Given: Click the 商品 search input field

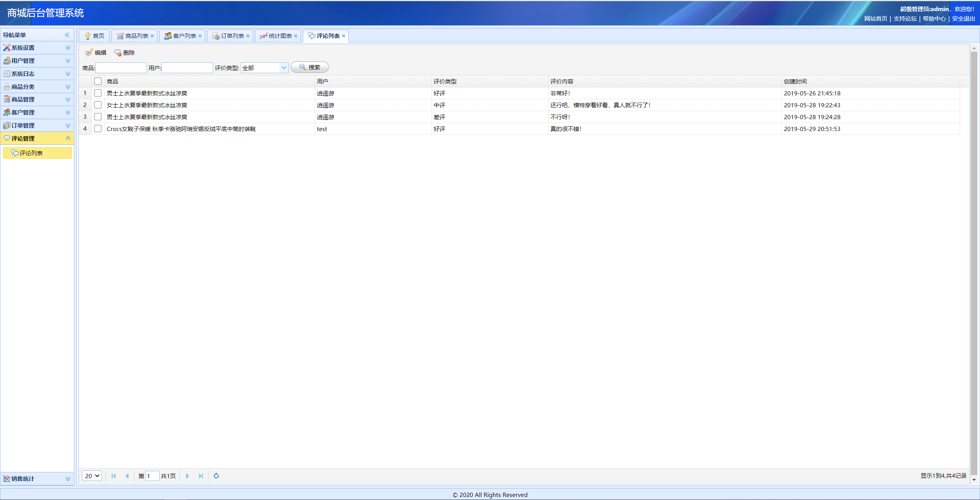Looking at the screenshot, I should coord(121,68).
